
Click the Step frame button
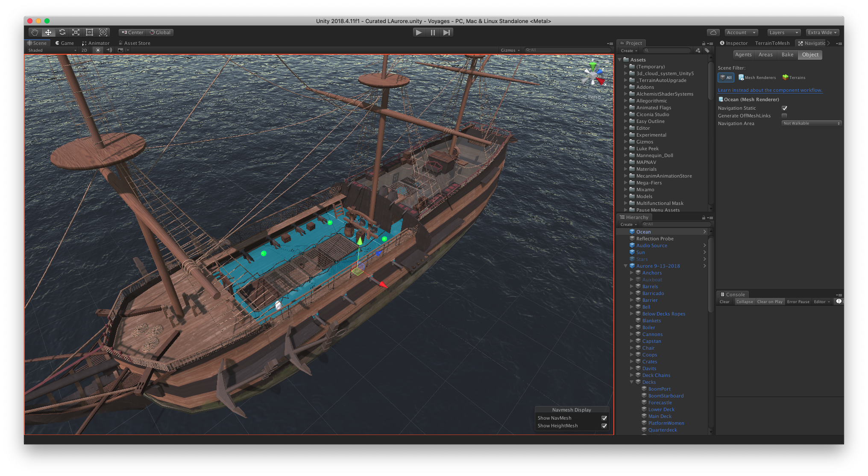coord(446,32)
